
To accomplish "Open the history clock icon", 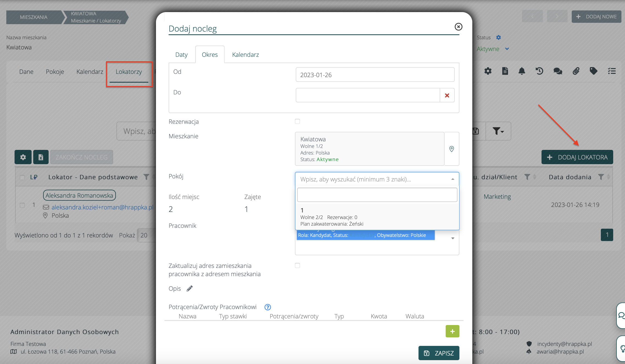I will [x=539, y=71].
